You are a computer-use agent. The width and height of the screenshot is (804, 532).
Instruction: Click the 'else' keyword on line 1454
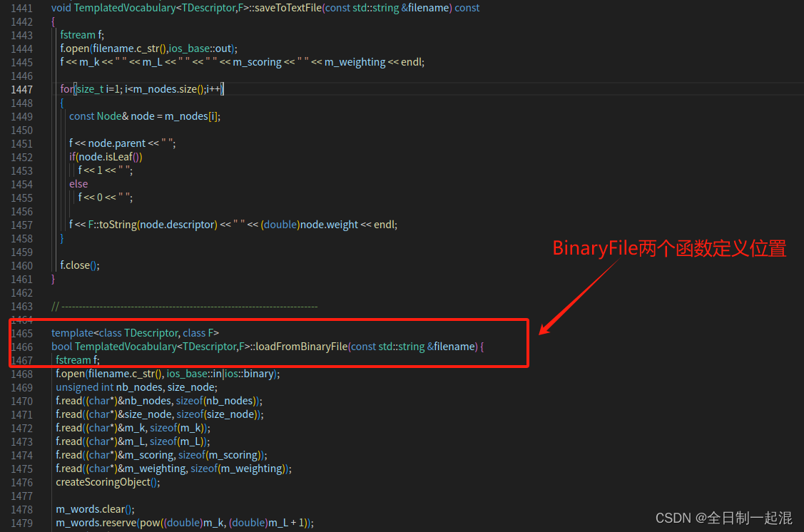pyautogui.click(x=78, y=183)
